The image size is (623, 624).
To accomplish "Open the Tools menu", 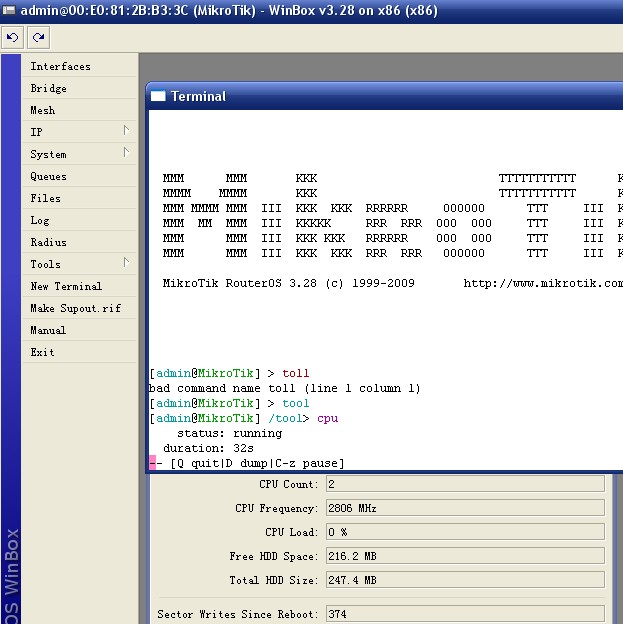I will pyautogui.click(x=80, y=264).
